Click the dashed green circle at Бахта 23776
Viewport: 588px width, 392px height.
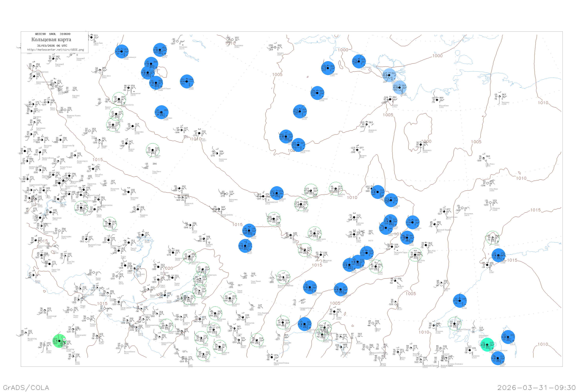116,114
